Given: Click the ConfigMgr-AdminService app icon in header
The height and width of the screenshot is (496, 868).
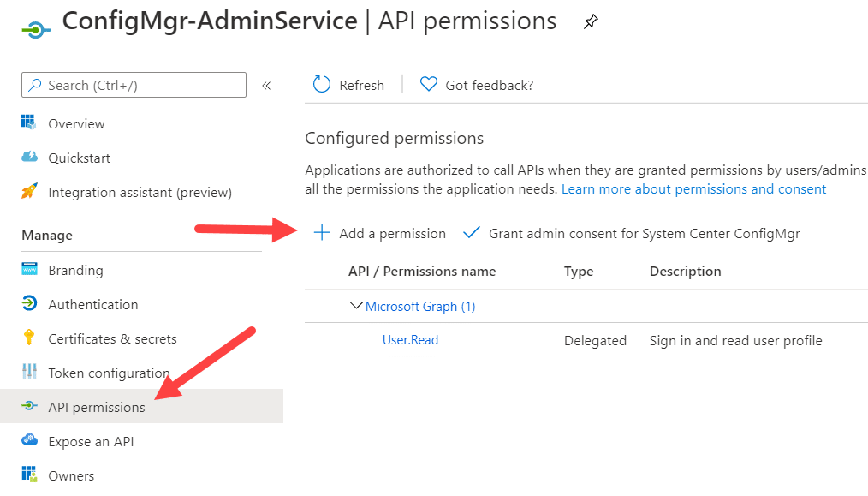Looking at the screenshot, I should click(36, 29).
